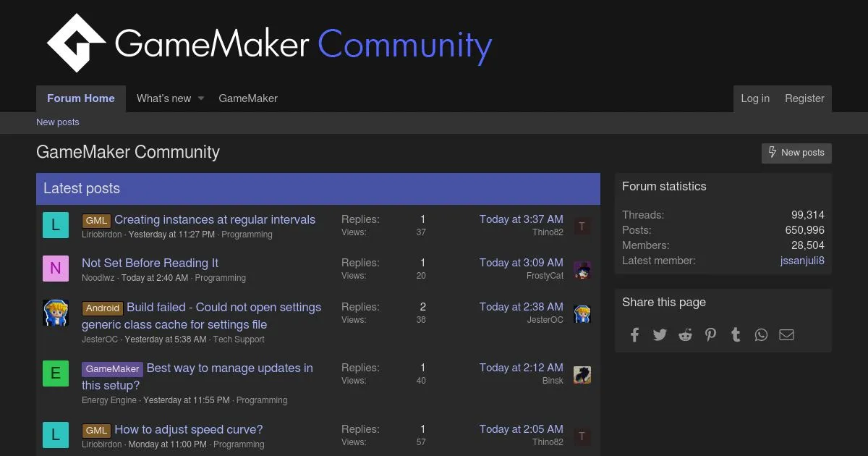The width and height of the screenshot is (868, 456).
Task: Share page on Twitter icon
Action: [660, 334]
